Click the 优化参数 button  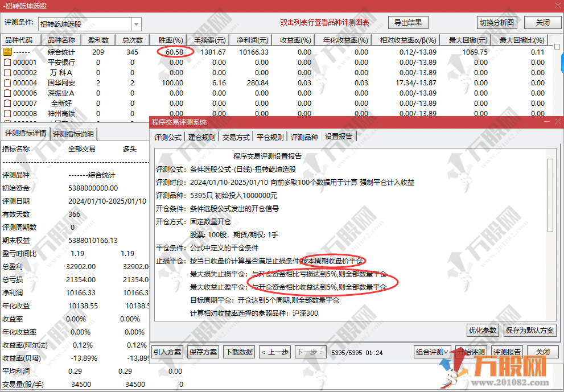coord(483,330)
